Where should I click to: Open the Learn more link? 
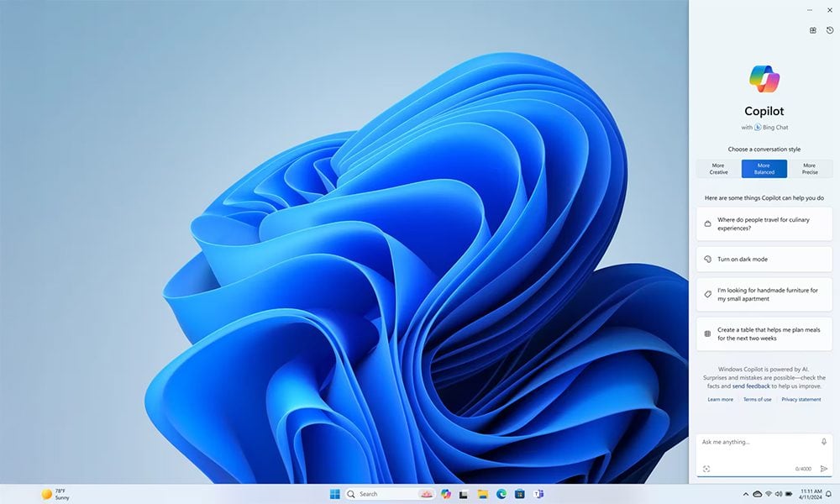[x=720, y=400]
